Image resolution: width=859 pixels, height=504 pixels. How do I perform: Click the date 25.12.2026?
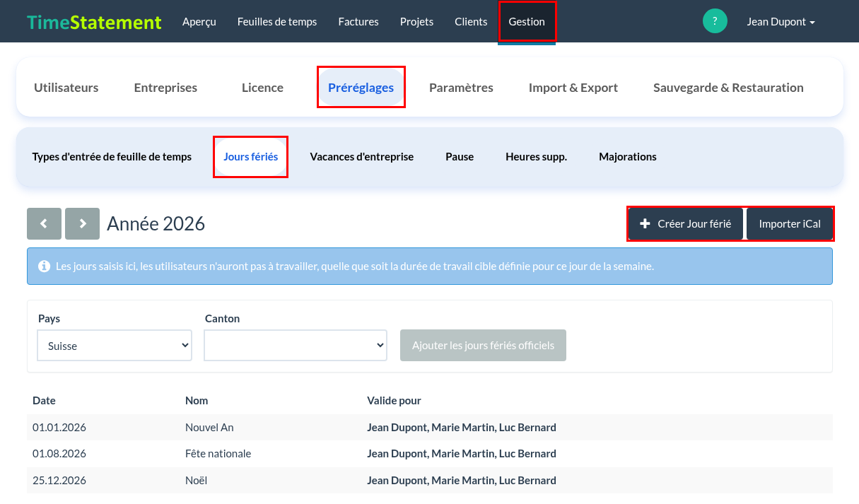[x=59, y=481]
